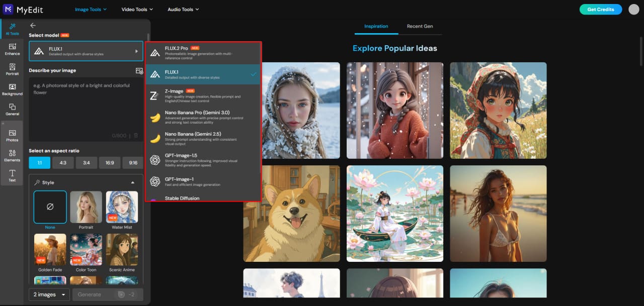The image size is (644, 306).
Task: Open the Text section in sidebar
Action: pos(12,175)
